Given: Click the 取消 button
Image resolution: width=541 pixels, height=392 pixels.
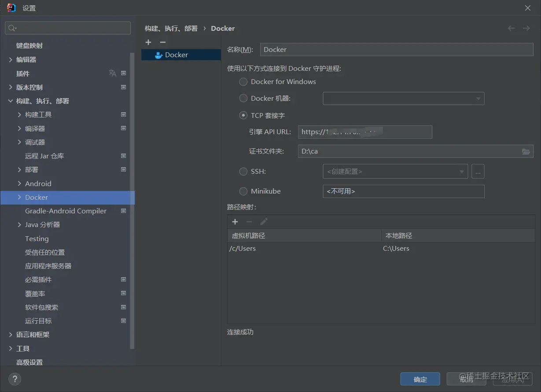Looking at the screenshot, I should click(x=467, y=379).
